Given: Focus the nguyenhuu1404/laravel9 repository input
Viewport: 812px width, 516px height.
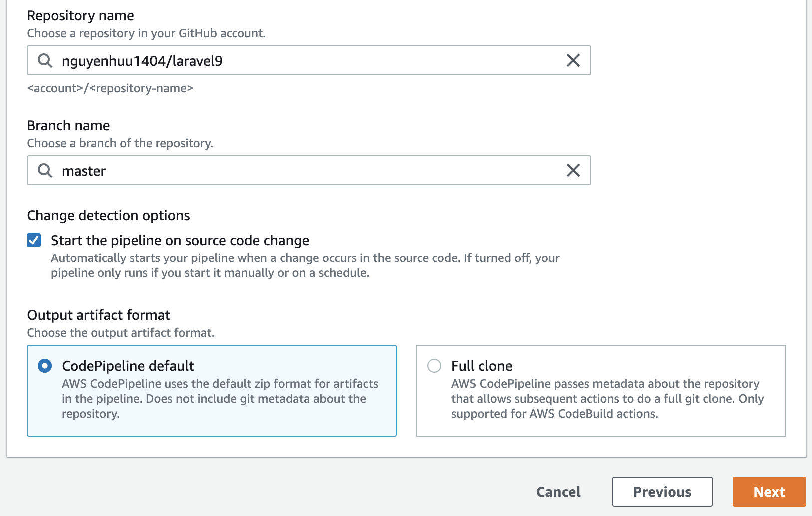Looking at the screenshot, I should point(309,60).
